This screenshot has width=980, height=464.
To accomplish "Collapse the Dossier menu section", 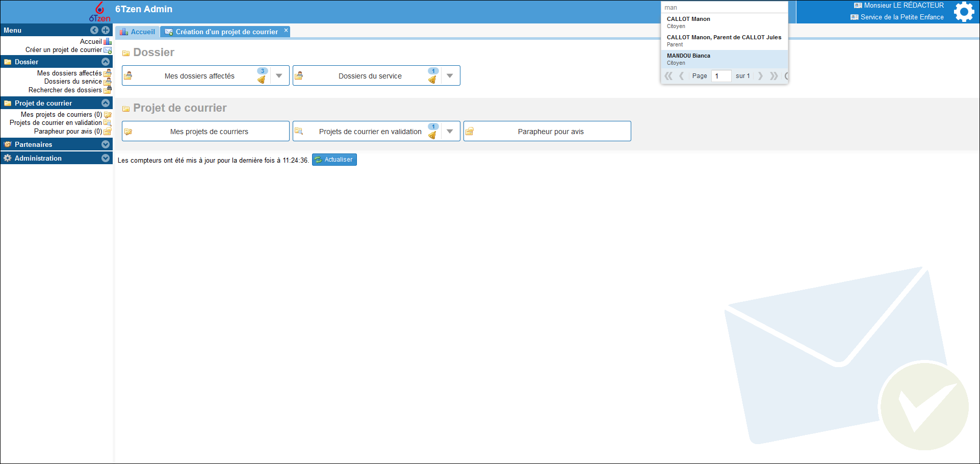I will [x=106, y=62].
